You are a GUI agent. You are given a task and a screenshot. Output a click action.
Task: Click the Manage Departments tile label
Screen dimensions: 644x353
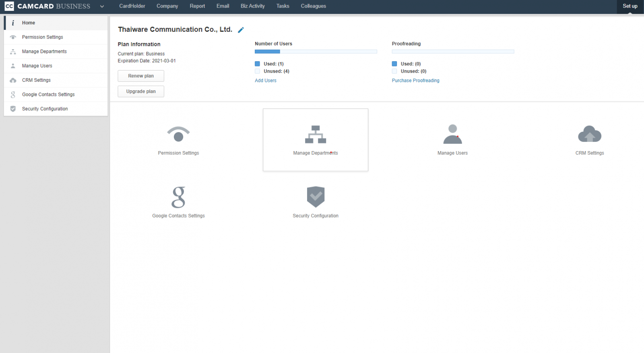[x=316, y=153]
